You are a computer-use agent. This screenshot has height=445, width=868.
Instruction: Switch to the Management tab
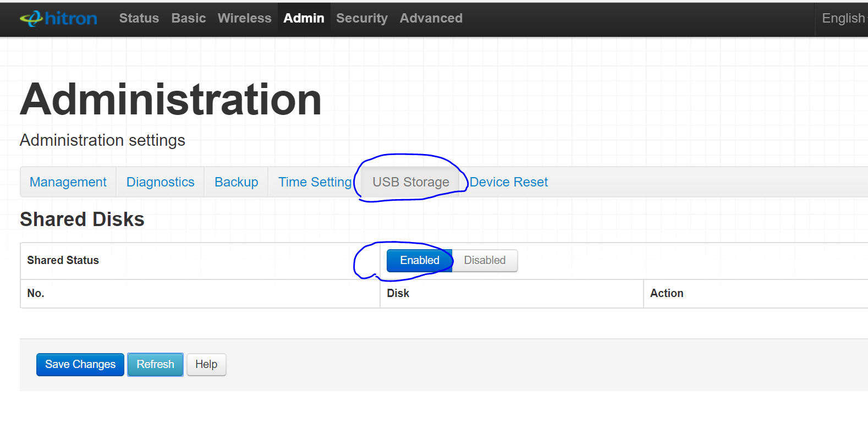click(x=68, y=182)
